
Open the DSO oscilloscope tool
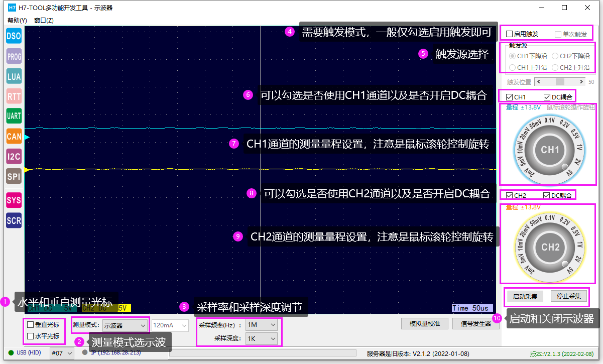tap(14, 36)
